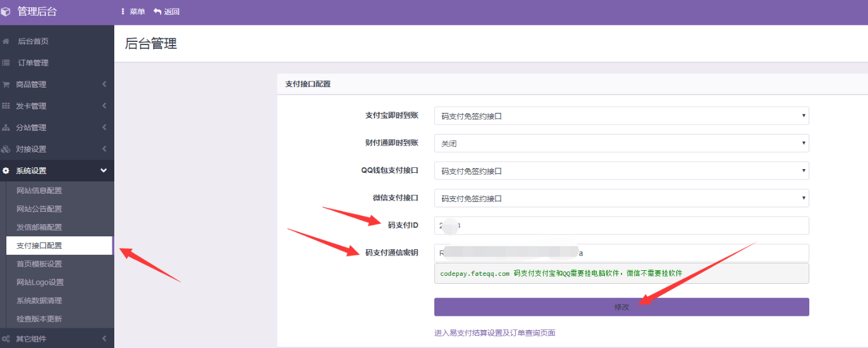Click the grid icon beside 发卡管理

[6, 106]
